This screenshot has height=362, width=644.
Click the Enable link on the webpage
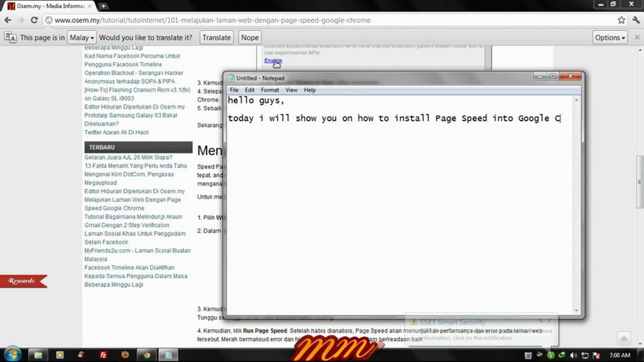[273, 60]
